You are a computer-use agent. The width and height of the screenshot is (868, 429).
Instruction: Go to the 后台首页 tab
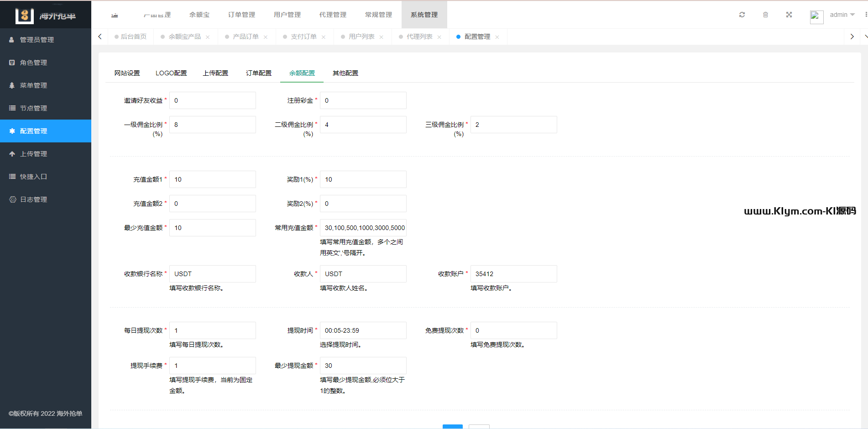tap(133, 37)
